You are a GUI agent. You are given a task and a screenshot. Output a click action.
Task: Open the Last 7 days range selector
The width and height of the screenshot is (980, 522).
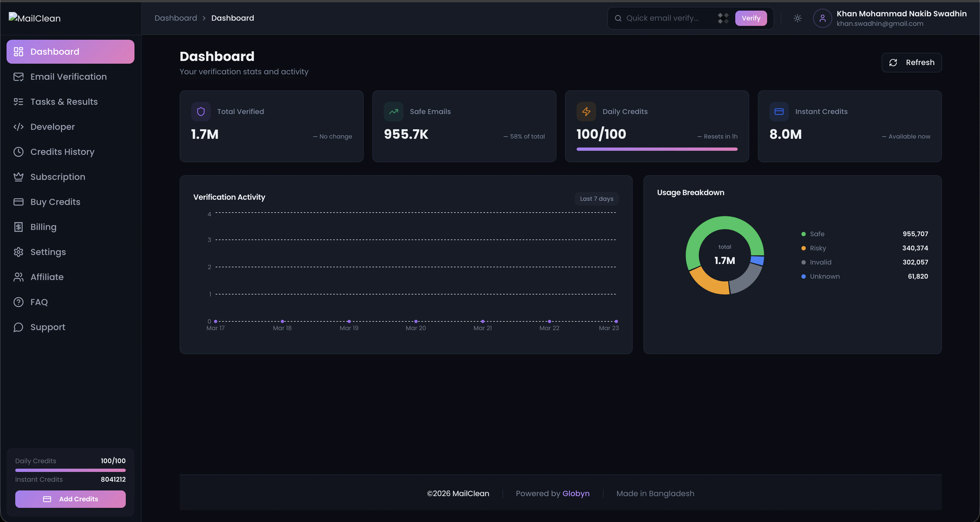tap(596, 199)
